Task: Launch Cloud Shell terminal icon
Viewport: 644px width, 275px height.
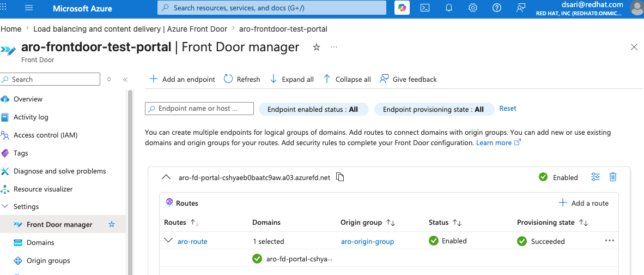Action: tap(426, 8)
